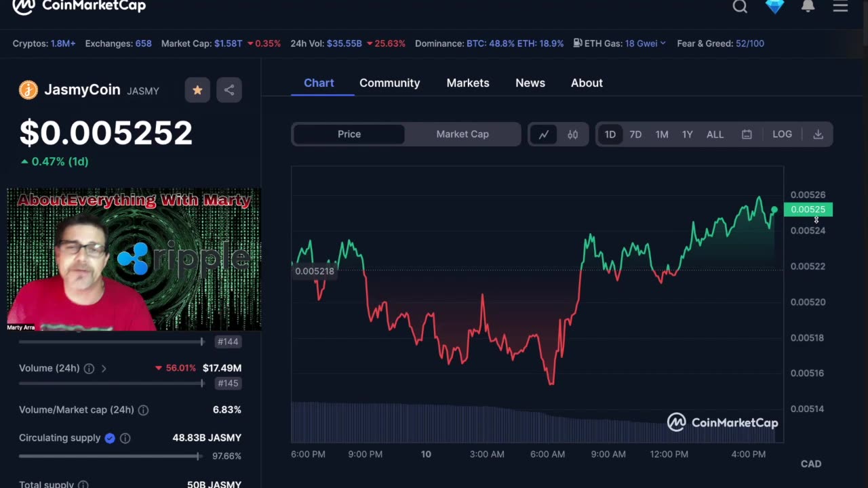Click the 6.83% volume/market cap value
Viewport: 868px width, 488px height.
coord(226,410)
